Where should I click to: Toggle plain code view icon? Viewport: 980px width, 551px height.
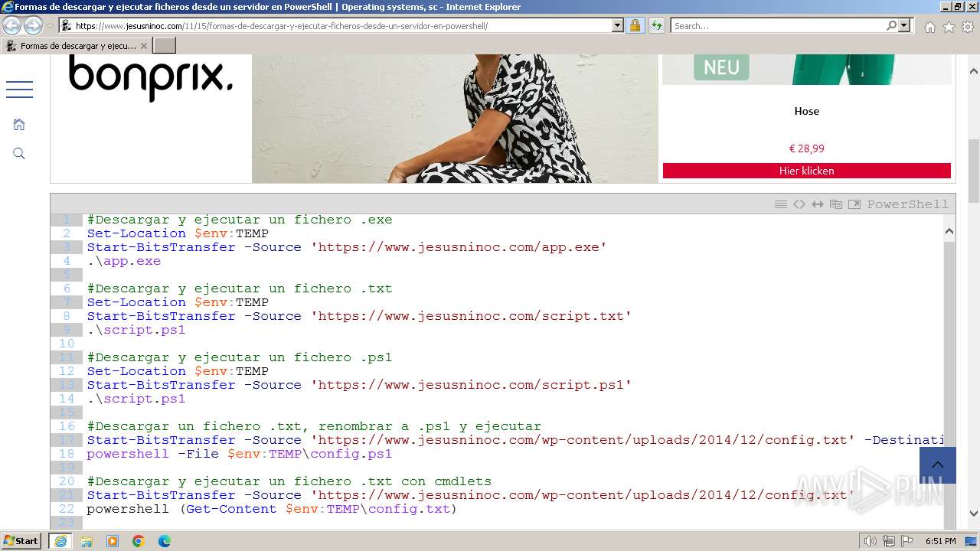[799, 204]
